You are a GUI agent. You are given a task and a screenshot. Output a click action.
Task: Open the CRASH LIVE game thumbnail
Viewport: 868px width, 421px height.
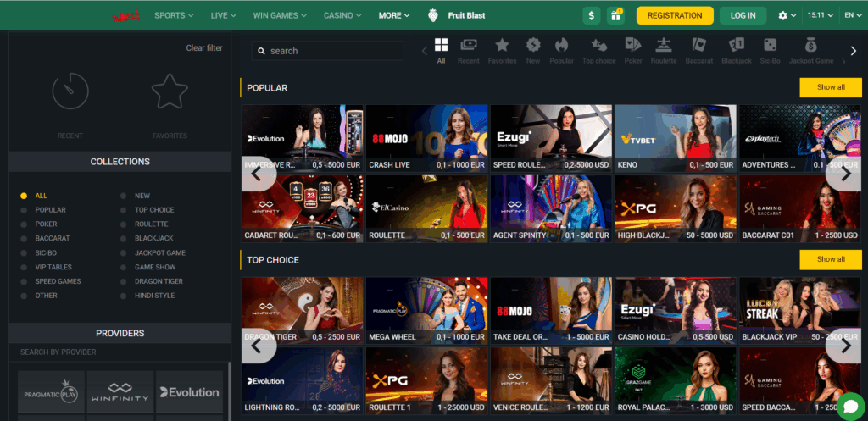click(427, 138)
